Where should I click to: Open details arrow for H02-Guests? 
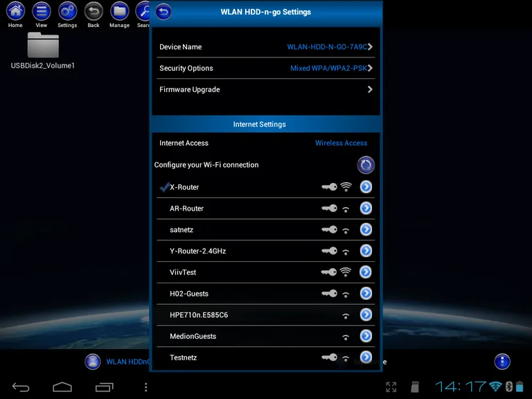click(366, 293)
